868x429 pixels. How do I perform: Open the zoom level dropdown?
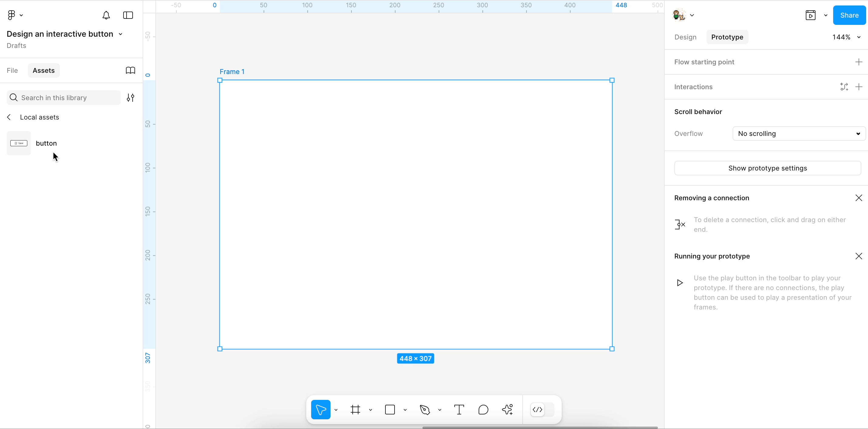click(x=846, y=37)
